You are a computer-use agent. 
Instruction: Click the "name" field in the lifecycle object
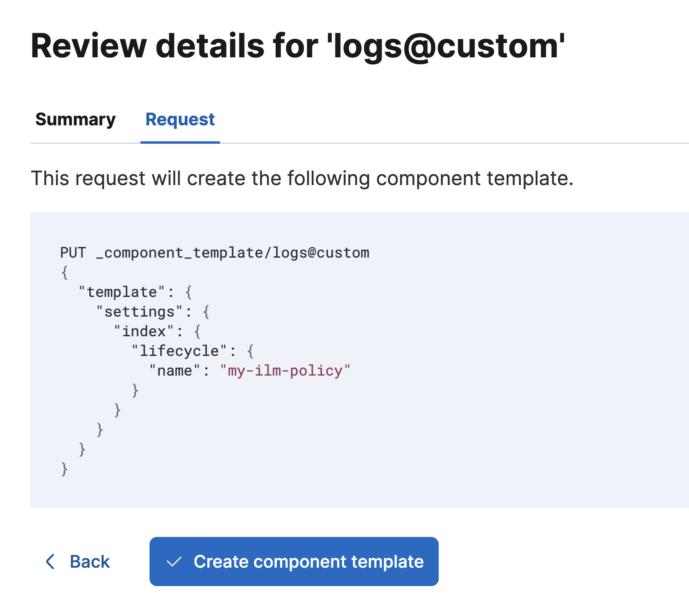click(x=173, y=370)
